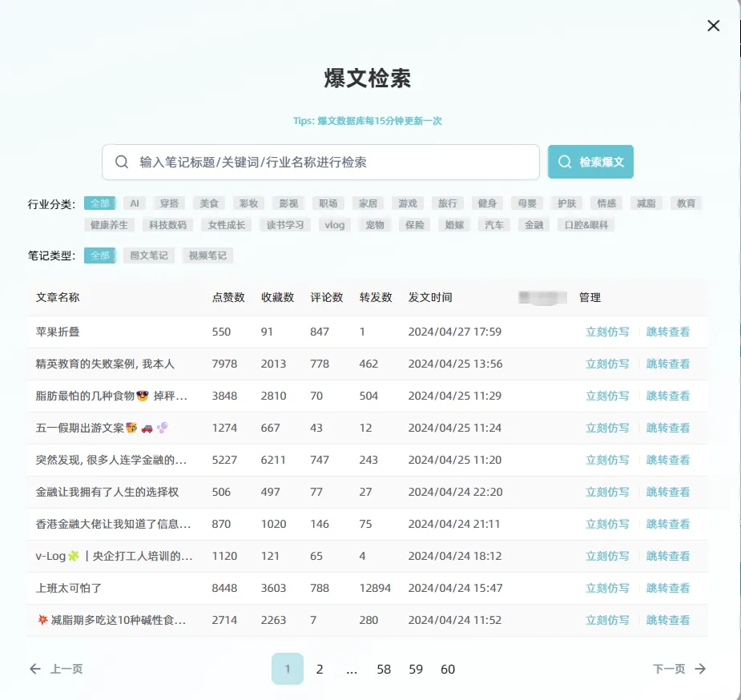Enable the 宠物 category filter

point(373,225)
